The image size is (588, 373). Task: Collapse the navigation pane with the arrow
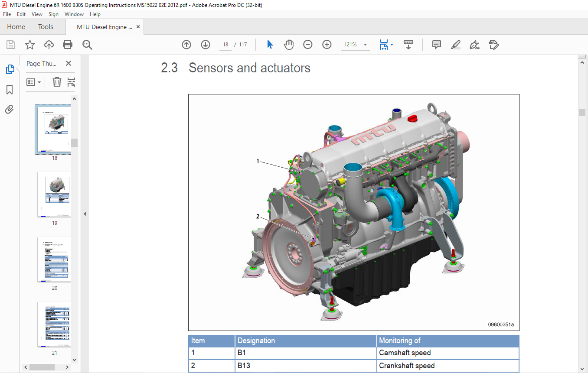click(x=85, y=214)
